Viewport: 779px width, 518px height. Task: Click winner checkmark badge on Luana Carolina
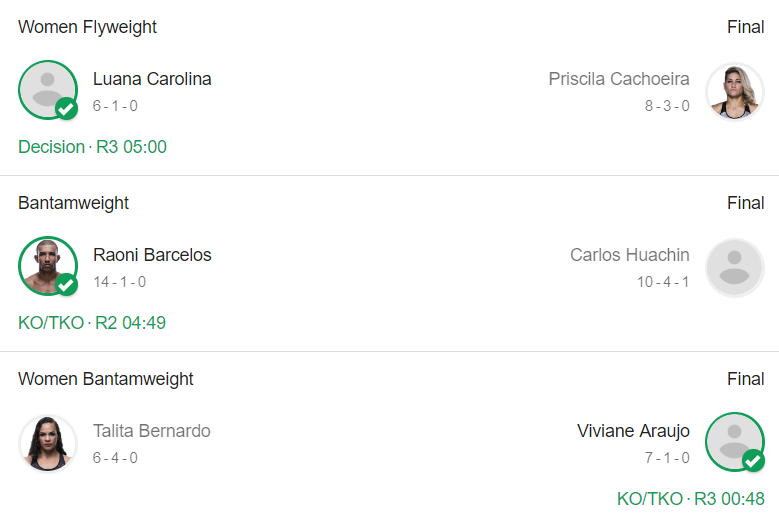tap(67, 109)
